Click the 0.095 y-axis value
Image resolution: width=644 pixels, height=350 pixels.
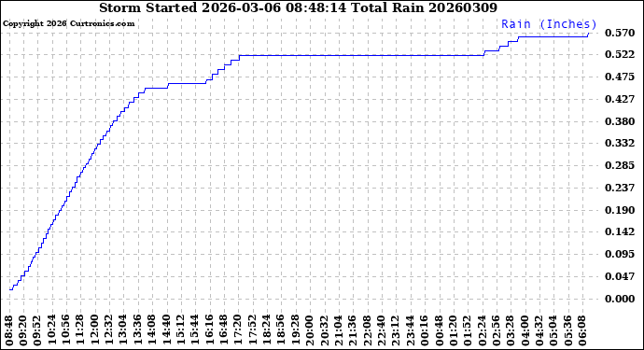620,254
